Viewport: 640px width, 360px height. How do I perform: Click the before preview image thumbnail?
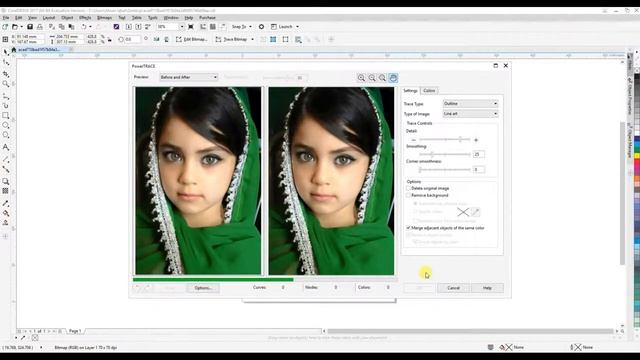(x=198, y=180)
